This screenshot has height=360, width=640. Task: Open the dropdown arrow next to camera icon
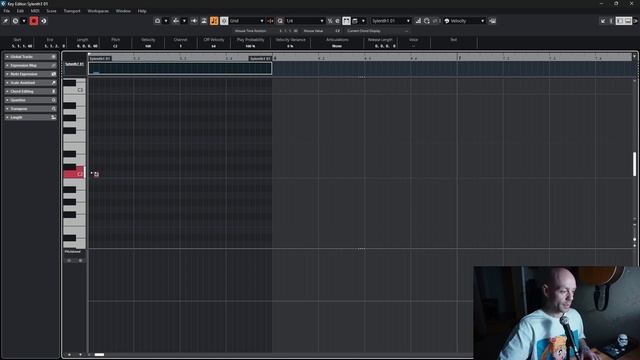(166, 21)
